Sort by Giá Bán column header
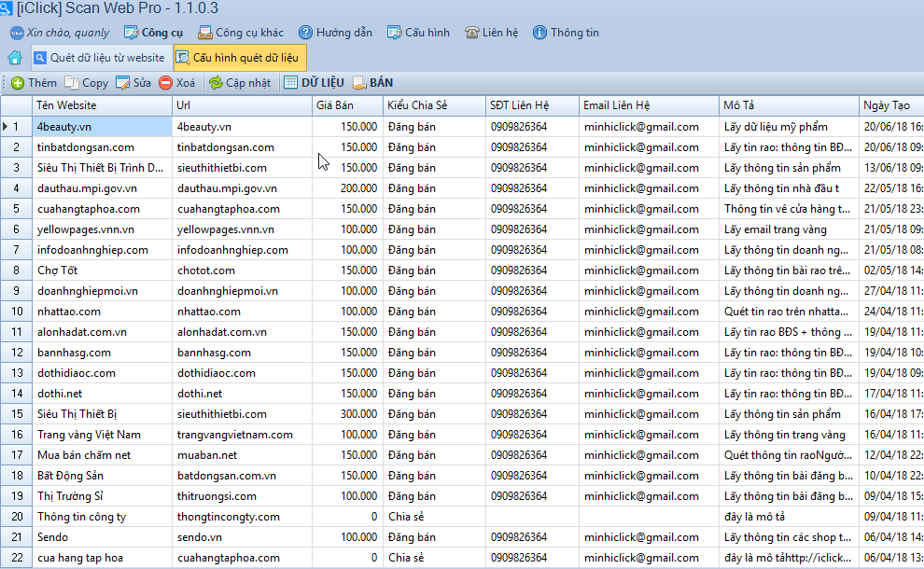 (347, 105)
